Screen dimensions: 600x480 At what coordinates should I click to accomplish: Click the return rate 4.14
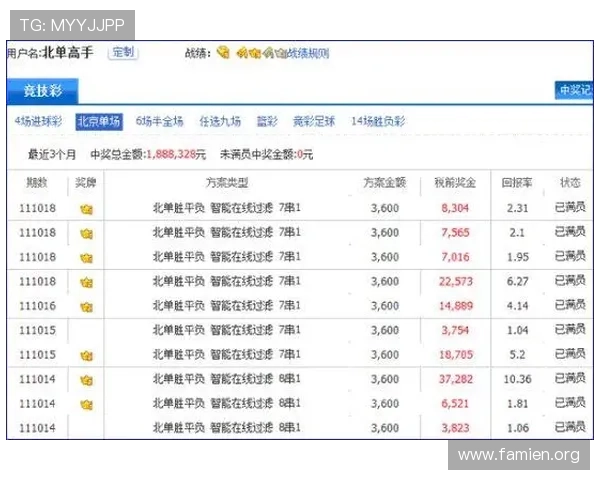[517, 306]
